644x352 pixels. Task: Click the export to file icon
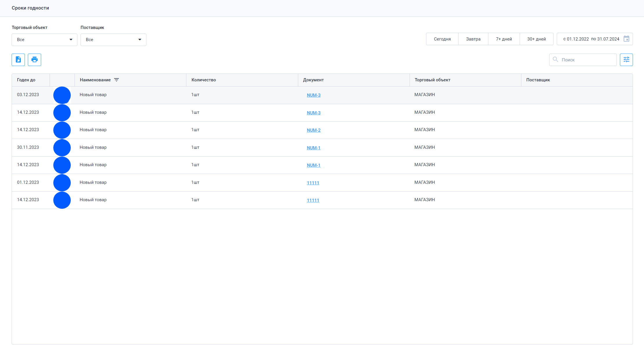click(18, 60)
